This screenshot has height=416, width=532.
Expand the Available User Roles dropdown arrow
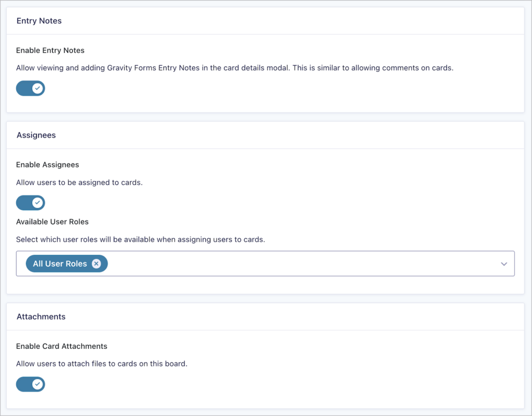503,264
